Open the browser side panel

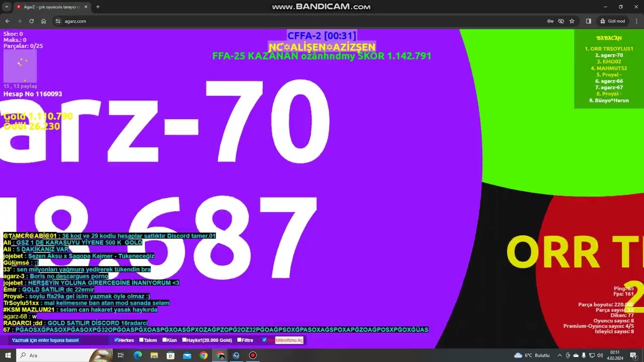pos(588,21)
